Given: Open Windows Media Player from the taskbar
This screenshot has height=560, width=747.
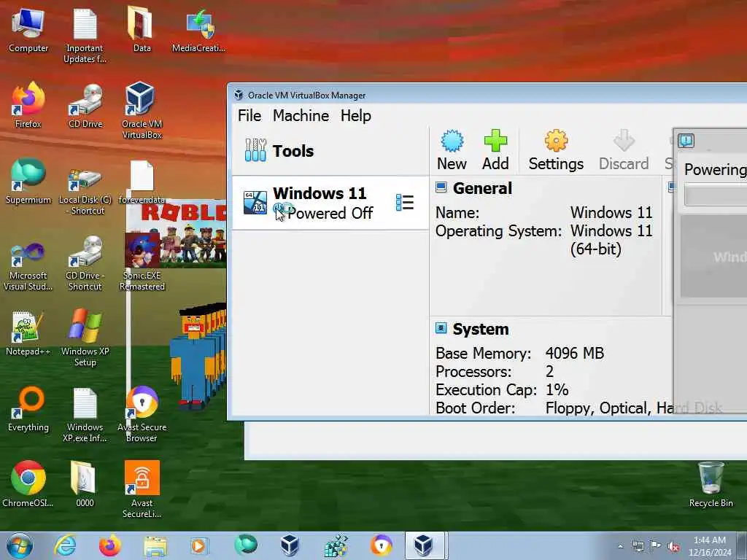Looking at the screenshot, I should pos(200,545).
